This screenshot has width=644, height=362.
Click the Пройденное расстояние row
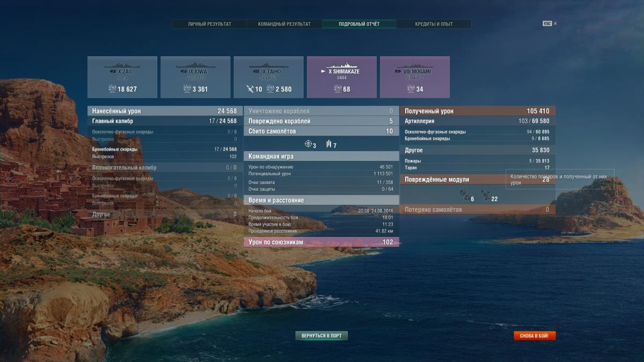(321, 231)
